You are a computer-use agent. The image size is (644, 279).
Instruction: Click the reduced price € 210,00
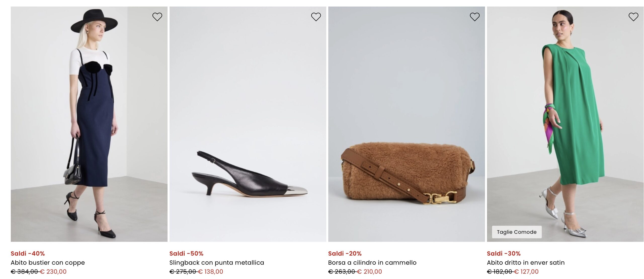(x=370, y=272)
